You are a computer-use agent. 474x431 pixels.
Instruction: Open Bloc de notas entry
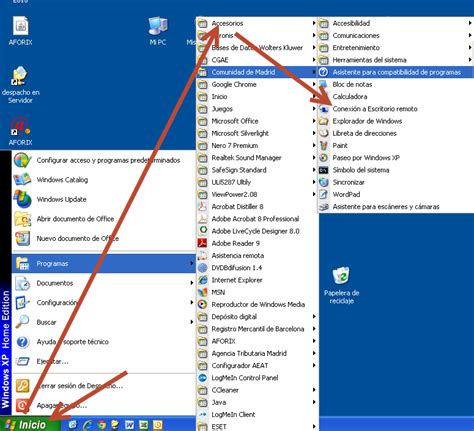(x=396, y=84)
